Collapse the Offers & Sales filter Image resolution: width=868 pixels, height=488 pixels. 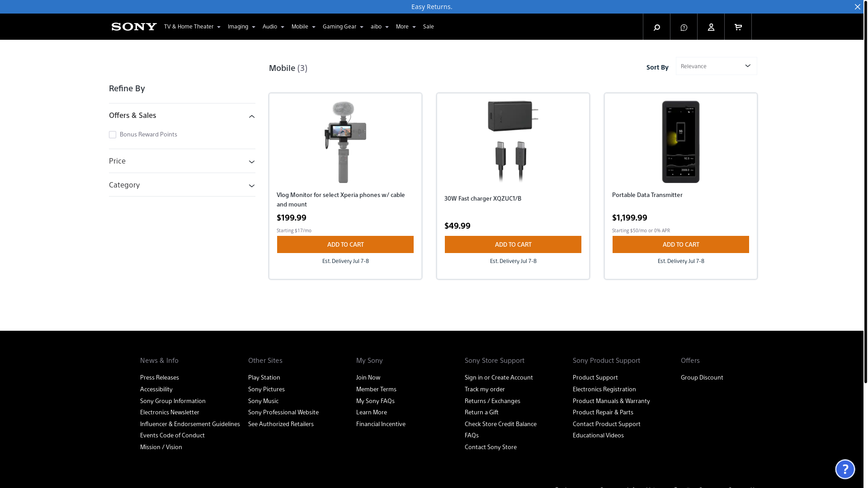tap(182, 116)
